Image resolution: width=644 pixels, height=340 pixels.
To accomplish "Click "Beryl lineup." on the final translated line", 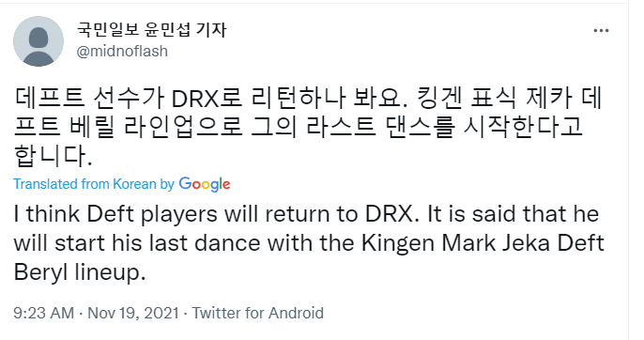I will pyautogui.click(x=80, y=272).
